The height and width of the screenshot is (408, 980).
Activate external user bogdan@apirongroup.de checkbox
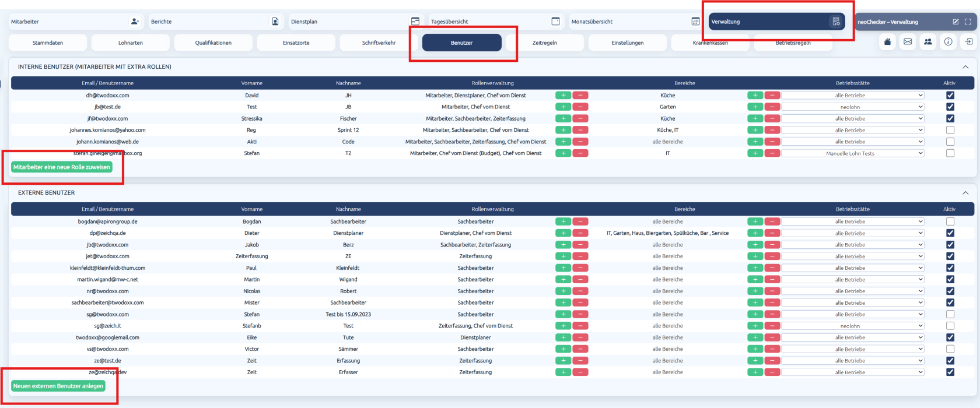950,221
